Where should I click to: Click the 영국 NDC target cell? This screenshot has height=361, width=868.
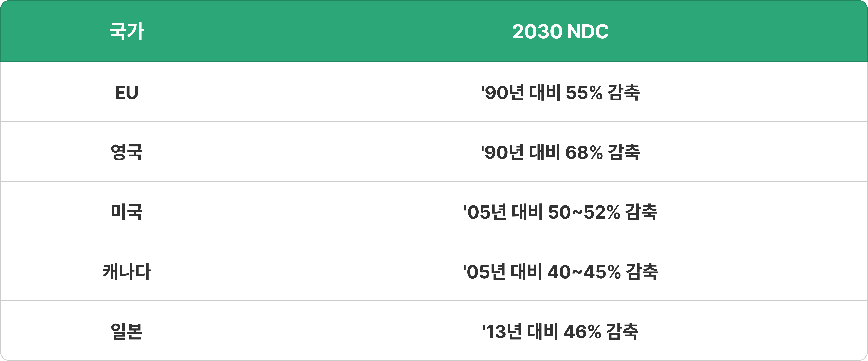click(560, 152)
